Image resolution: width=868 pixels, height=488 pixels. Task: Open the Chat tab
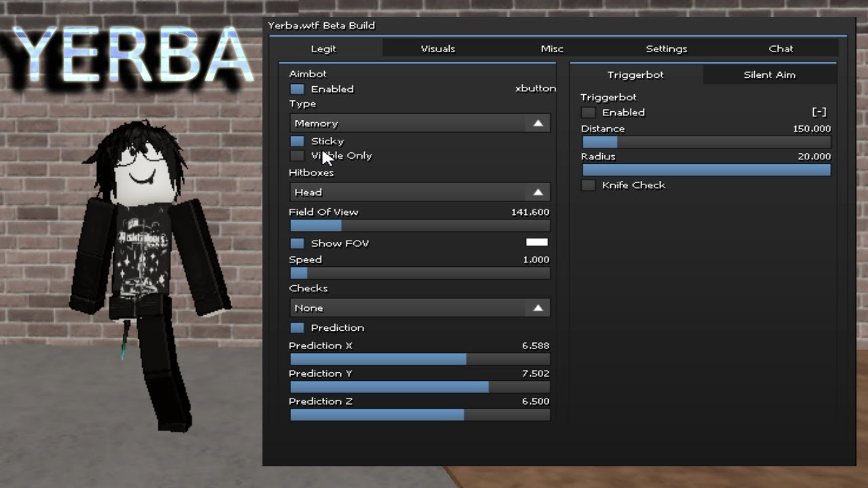[781, 49]
